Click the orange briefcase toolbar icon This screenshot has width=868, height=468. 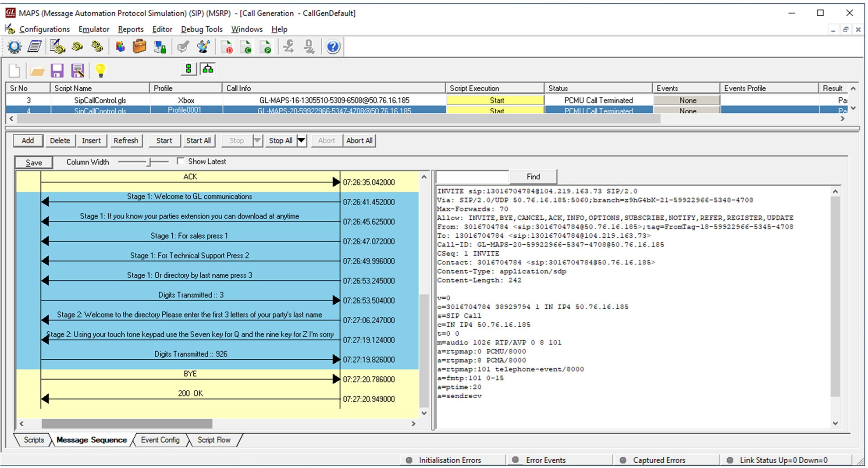pos(139,46)
